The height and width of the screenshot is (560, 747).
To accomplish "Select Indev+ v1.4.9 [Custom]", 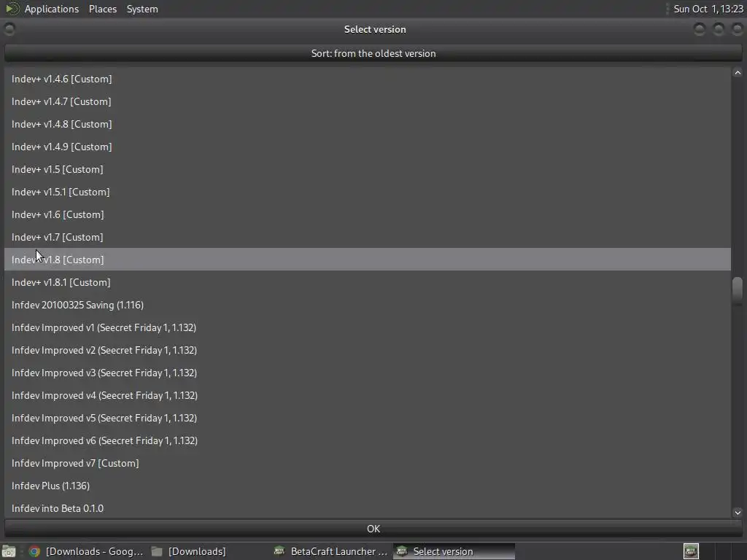I will 368,147.
